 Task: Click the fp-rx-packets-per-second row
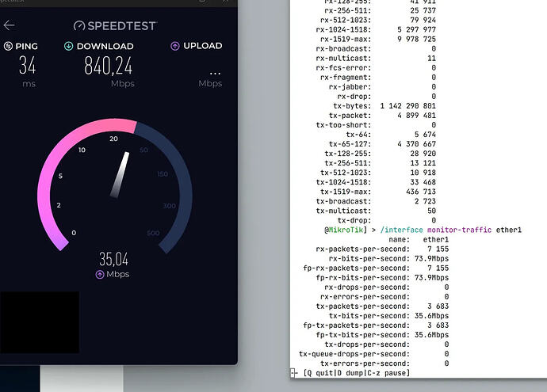376,268
